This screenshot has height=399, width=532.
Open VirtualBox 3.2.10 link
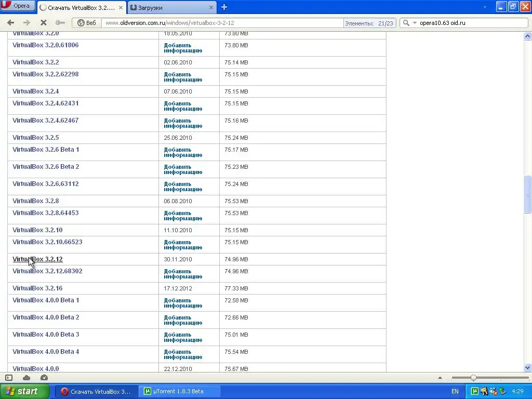pos(37,230)
